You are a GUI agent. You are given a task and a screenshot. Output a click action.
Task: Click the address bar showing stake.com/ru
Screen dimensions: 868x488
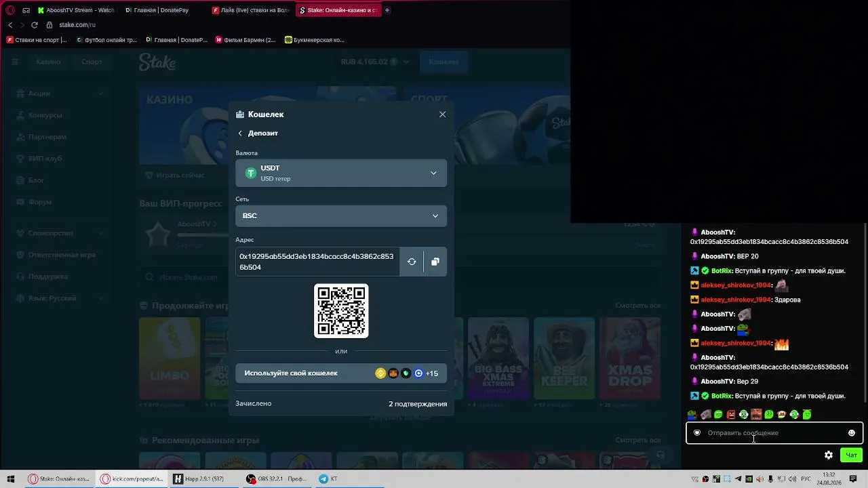pyautogui.click(x=77, y=25)
